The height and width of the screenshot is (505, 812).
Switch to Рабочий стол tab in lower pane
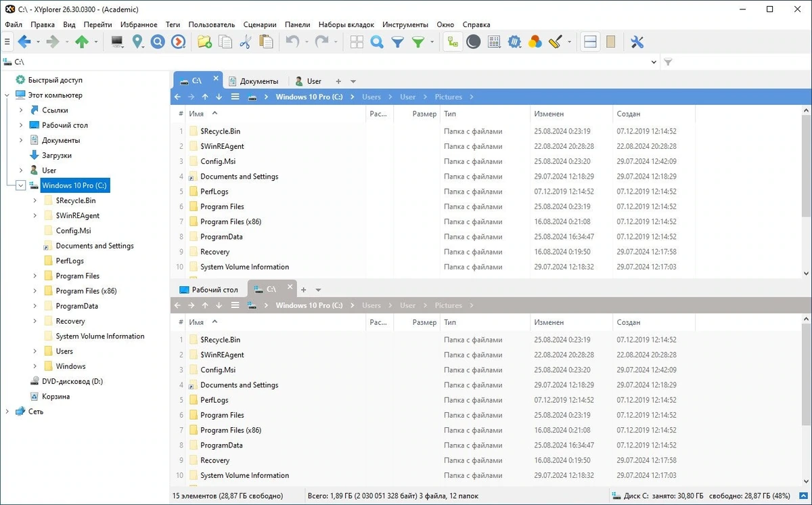pos(208,290)
